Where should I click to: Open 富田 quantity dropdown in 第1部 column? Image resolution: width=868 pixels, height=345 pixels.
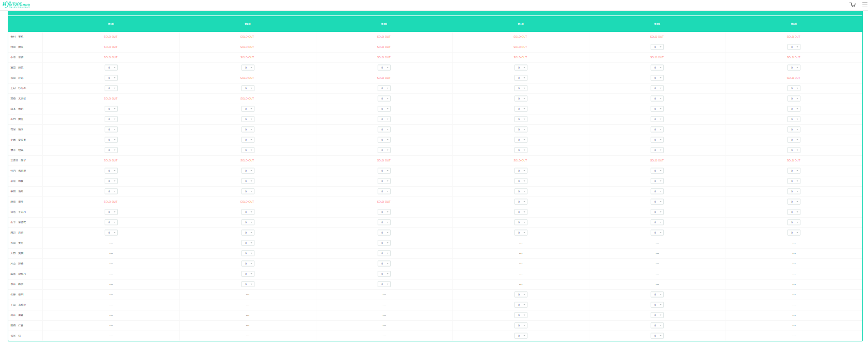pyautogui.click(x=111, y=68)
